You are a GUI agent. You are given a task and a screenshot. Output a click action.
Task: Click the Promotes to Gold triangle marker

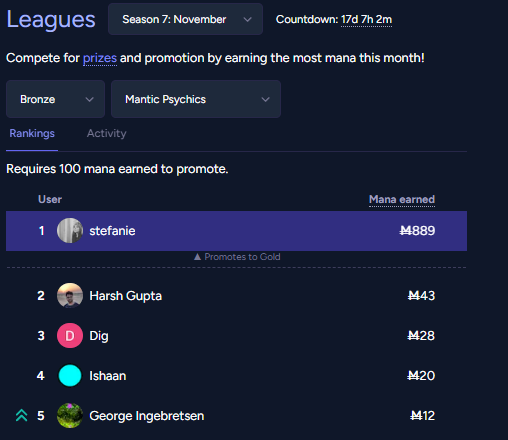(197, 257)
